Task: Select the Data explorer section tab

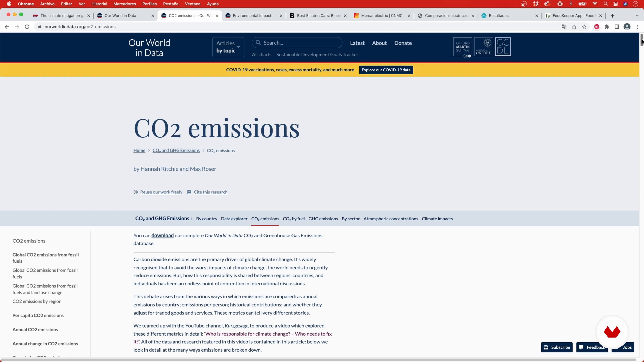Action: (234, 219)
